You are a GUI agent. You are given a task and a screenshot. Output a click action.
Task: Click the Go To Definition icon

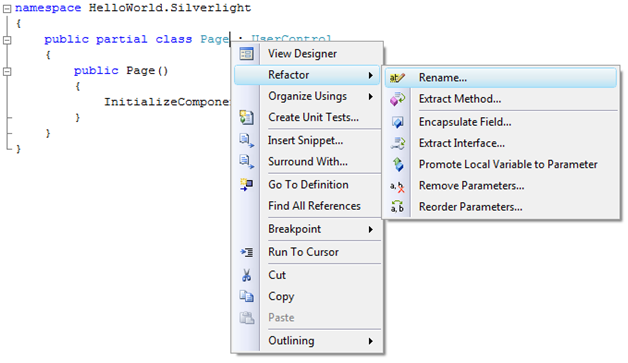pyautogui.click(x=246, y=185)
